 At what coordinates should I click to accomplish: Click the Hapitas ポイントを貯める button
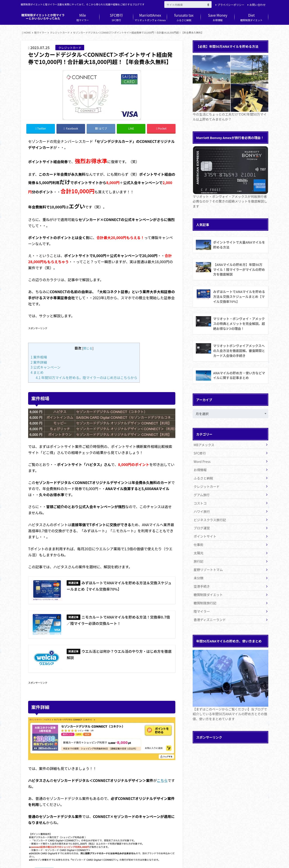tap(158, 730)
